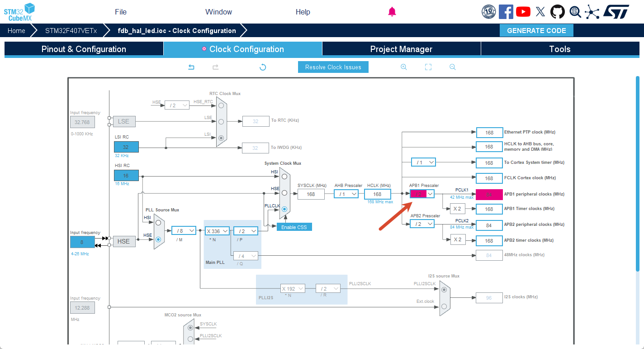Open the File menu
This screenshot has height=349, width=644.
121,12
